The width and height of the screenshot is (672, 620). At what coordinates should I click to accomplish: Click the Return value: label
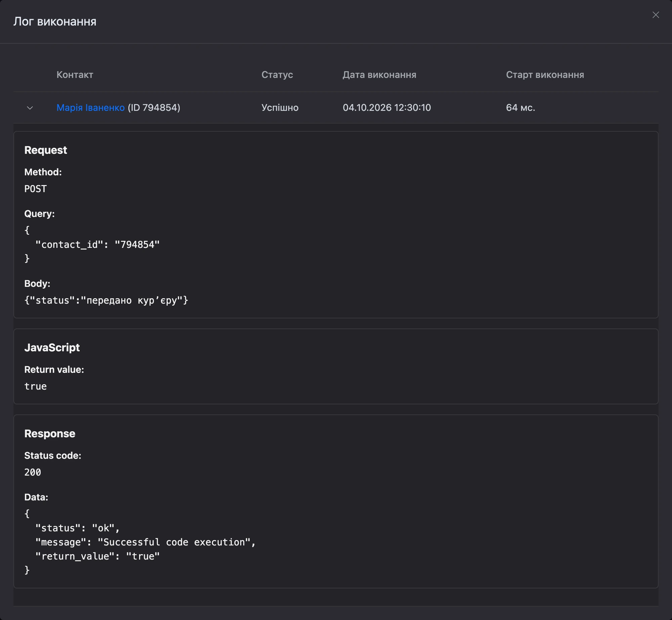(54, 369)
